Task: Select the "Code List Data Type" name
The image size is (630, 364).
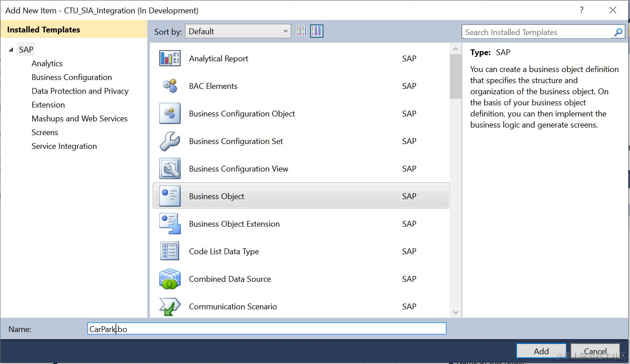Action: click(x=224, y=252)
